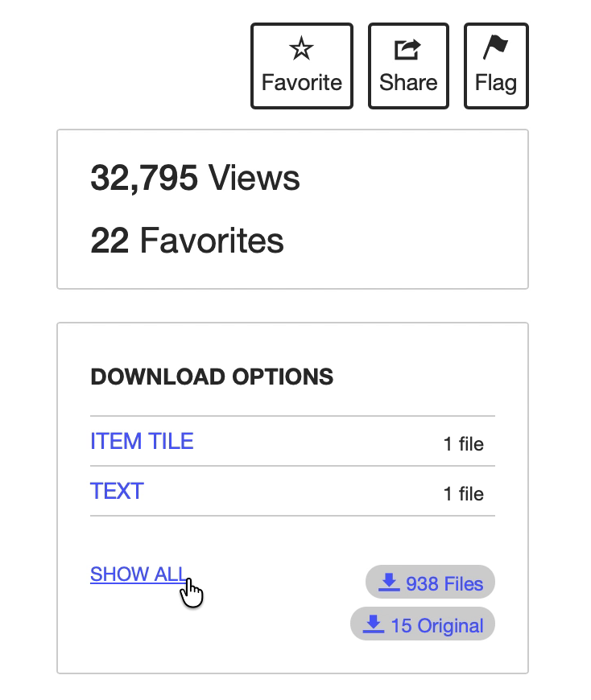Click the word Favorites in the stats box
Screen dimensions: 591x700
coord(212,241)
